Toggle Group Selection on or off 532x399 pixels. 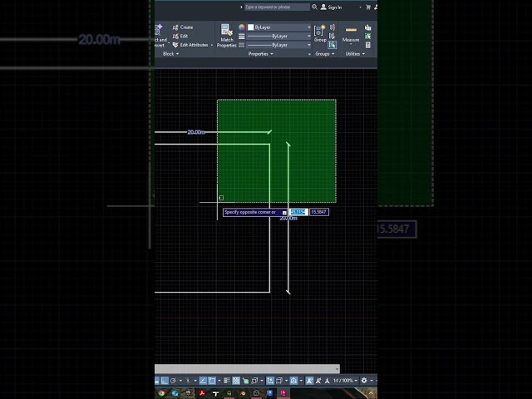[332, 45]
